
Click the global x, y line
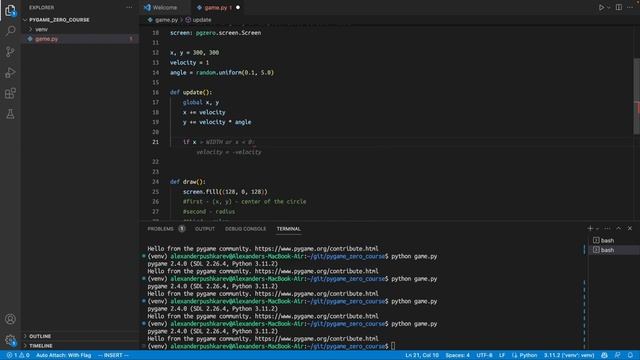(x=201, y=102)
